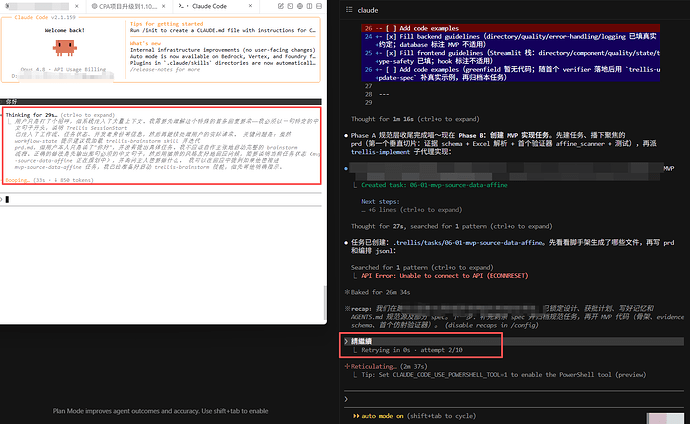Viewport: 690px width, 424px height.
Task: Click '/release-notes for more' text
Action: 165,69
